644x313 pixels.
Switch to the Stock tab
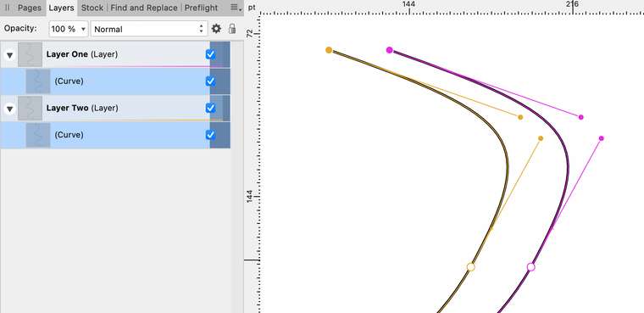click(x=92, y=8)
